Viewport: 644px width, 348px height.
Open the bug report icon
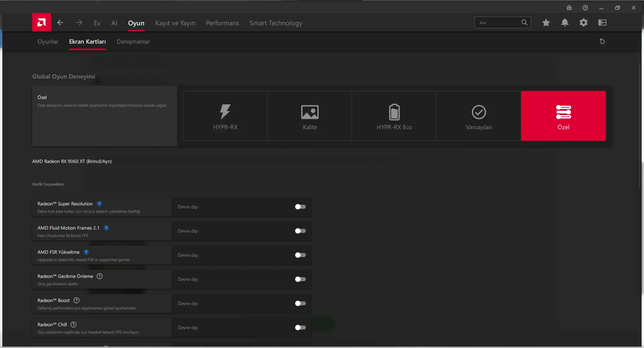tap(569, 8)
